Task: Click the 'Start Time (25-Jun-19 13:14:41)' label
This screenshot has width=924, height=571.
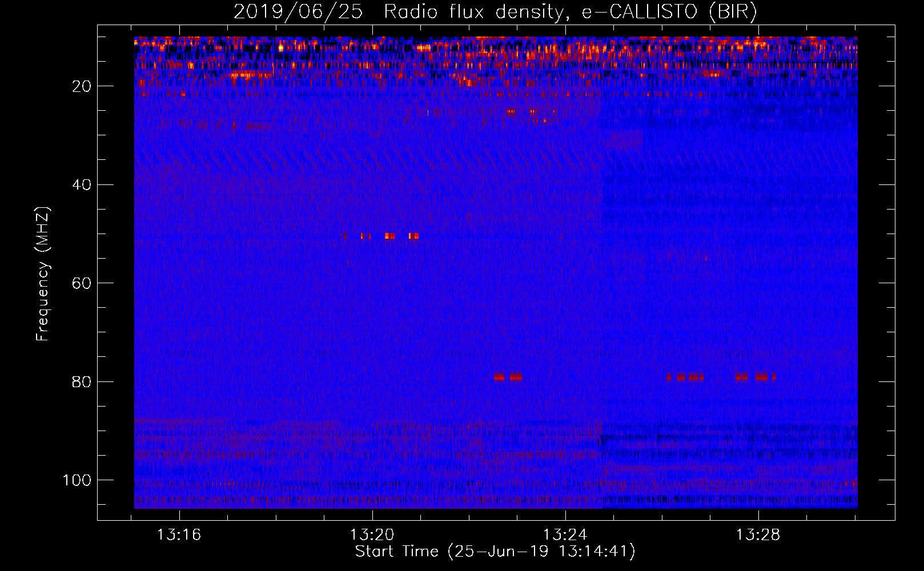Action: coord(495,552)
